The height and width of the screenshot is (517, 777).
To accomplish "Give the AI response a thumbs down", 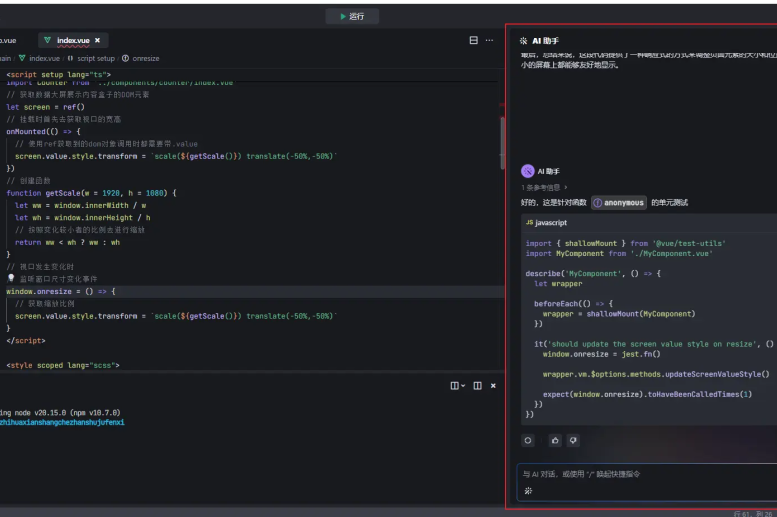I will (573, 439).
